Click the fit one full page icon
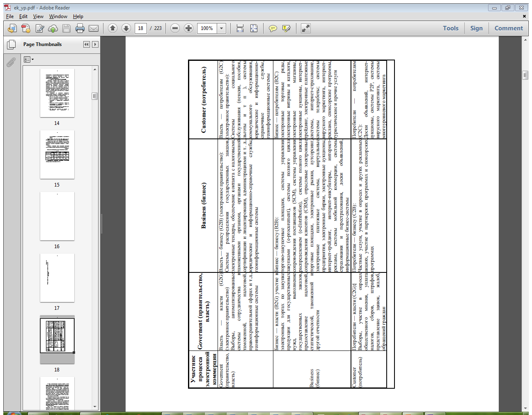Image resolution: width=532 pixels, height=415 pixels. click(254, 28)
